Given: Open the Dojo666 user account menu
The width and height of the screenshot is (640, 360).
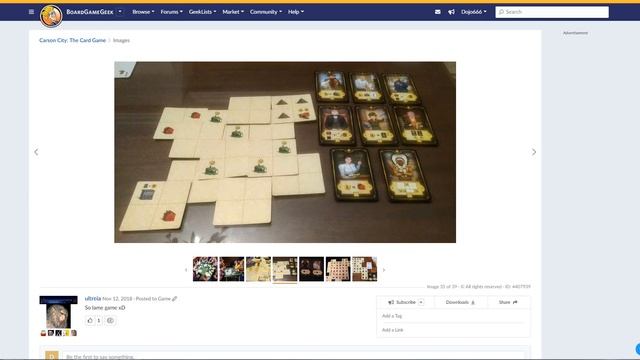Looking at the screenshot, I should [474, 12].
